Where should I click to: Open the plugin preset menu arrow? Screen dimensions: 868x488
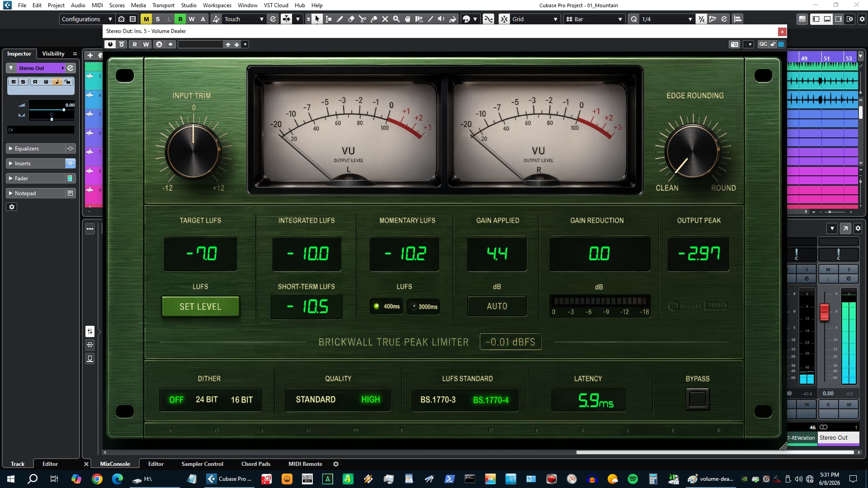click(245, 44)
